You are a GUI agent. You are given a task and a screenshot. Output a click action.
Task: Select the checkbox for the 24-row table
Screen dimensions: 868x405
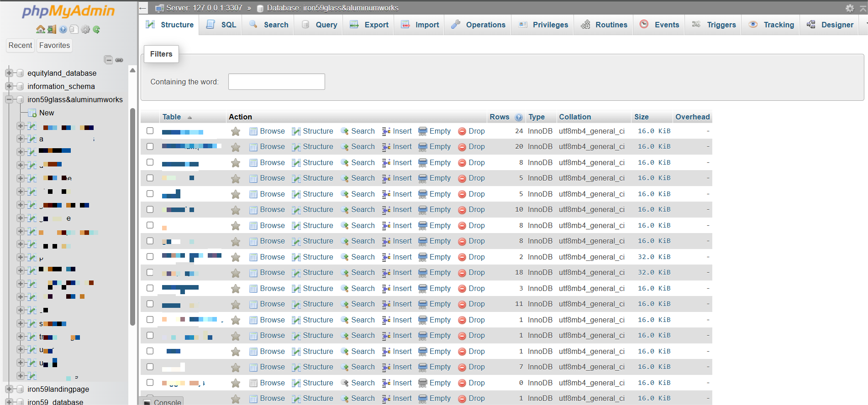pyautogui.click(x=150, y=131)
